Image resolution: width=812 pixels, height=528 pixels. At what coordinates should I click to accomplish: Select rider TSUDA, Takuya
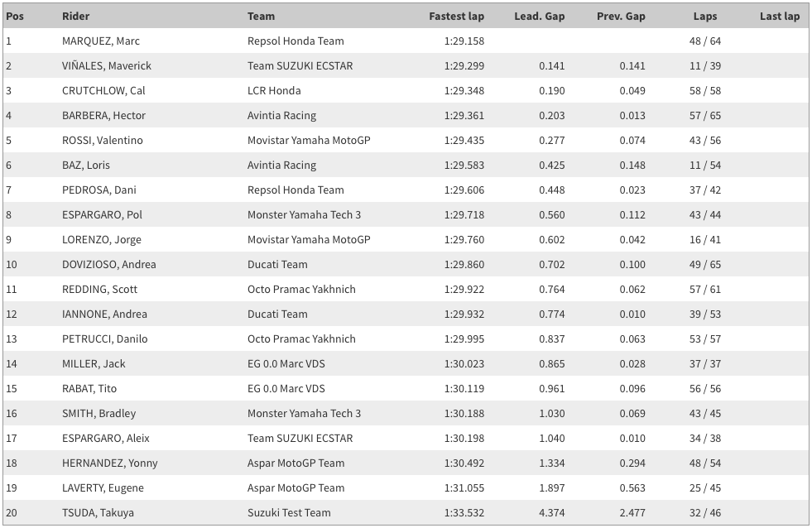click(98, 512)
